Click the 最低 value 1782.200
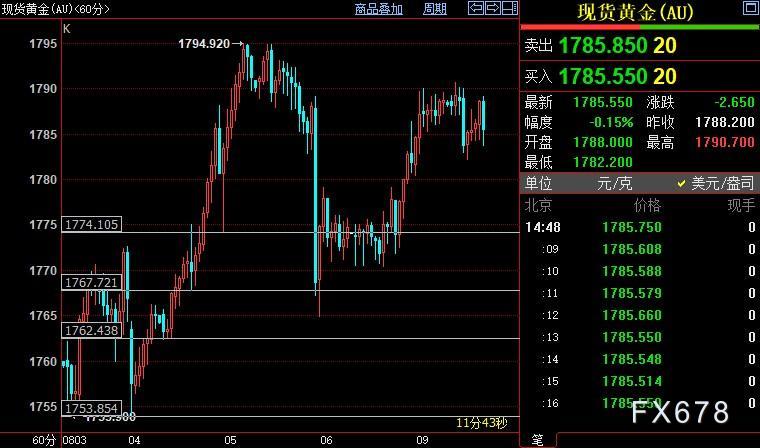 pos(602,162)
